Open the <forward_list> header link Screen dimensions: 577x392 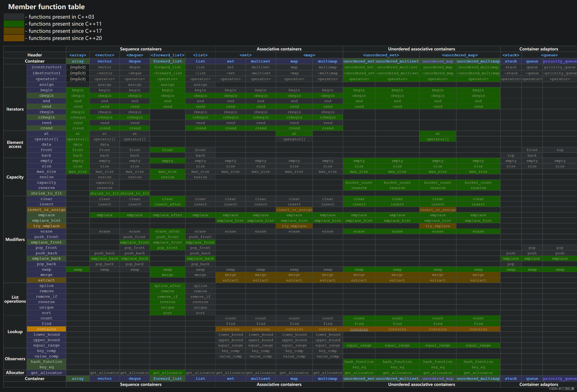[168, 55]
